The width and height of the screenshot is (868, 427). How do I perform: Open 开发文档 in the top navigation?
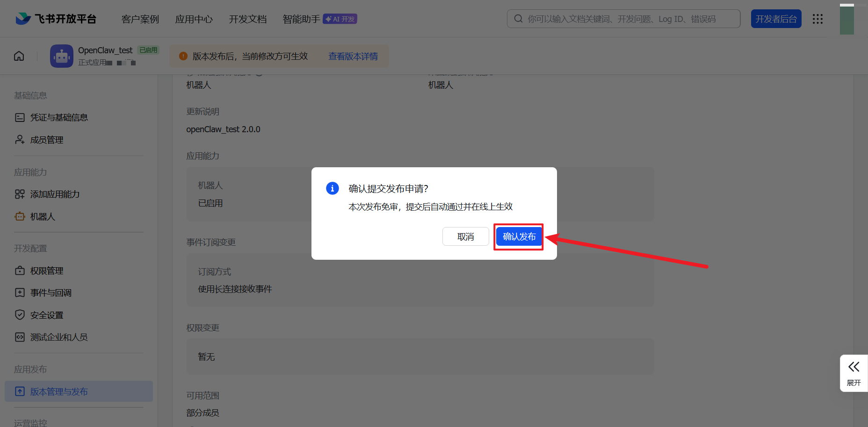point(247,19)
